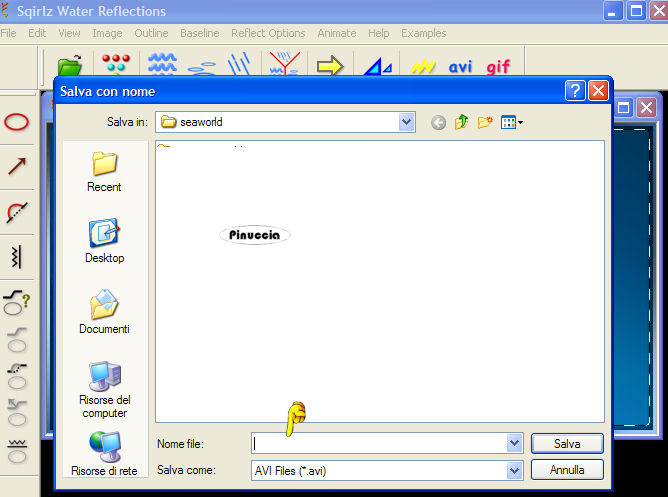Image resolution: width=668 pixels, height=497 pixels.
Task: Select the red arrow tool in sidebar
Action: point(17,166)
